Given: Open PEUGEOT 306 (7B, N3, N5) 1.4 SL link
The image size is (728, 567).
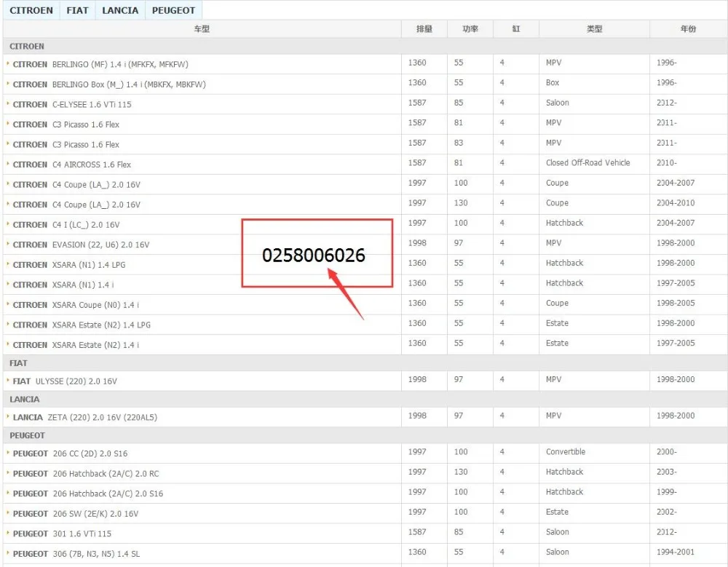Looking at the screenshot, I should pos(76,553).
